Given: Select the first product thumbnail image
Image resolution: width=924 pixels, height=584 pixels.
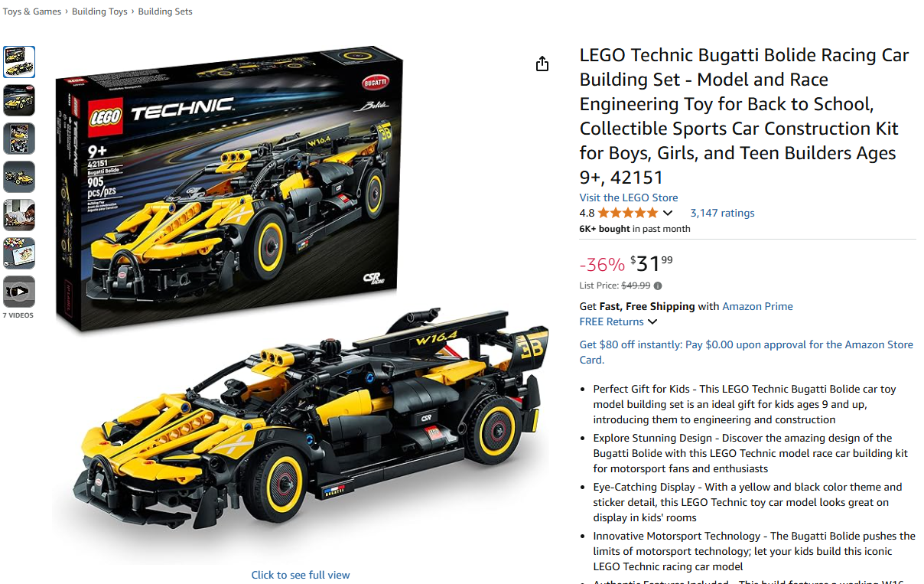Looking at the screenshot, I should point(19,62).
